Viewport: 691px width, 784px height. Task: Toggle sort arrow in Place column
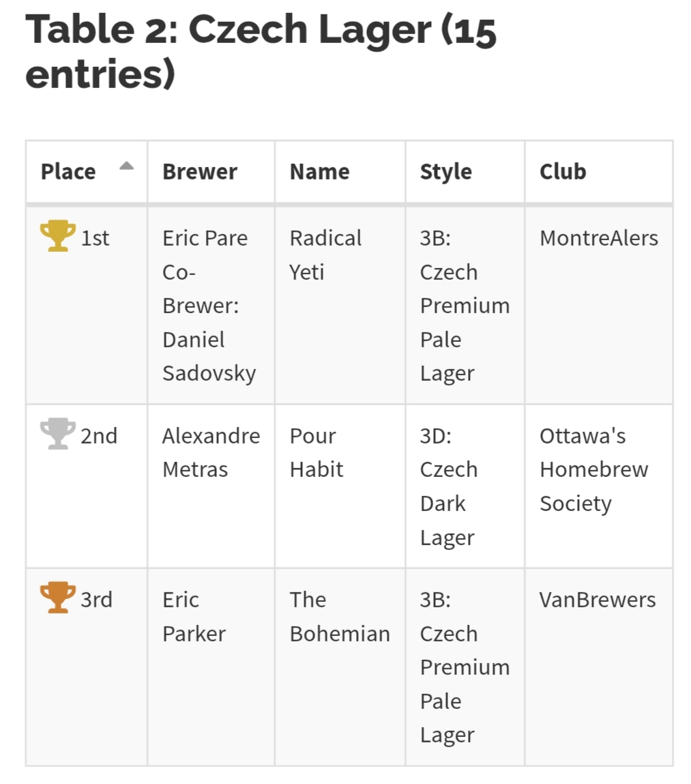click(126, 166)
